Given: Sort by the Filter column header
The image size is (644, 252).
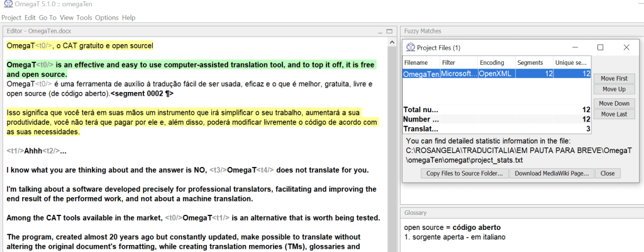Looking at the screenshot, I should pos(458,62).
